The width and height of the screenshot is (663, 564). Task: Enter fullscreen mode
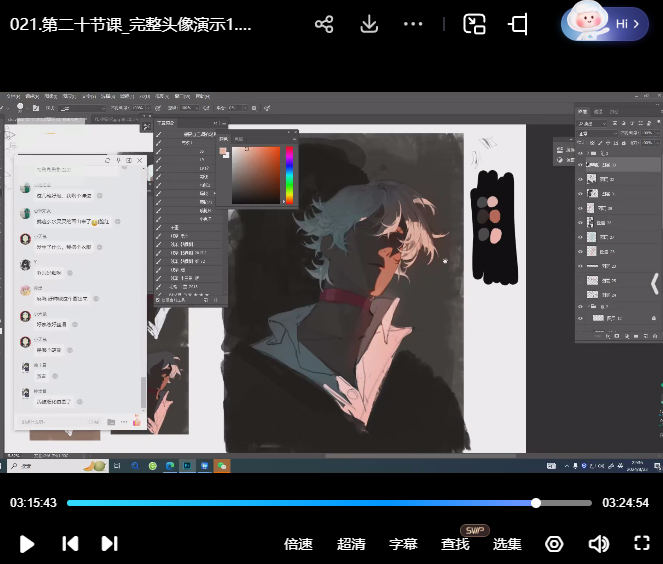642,544
